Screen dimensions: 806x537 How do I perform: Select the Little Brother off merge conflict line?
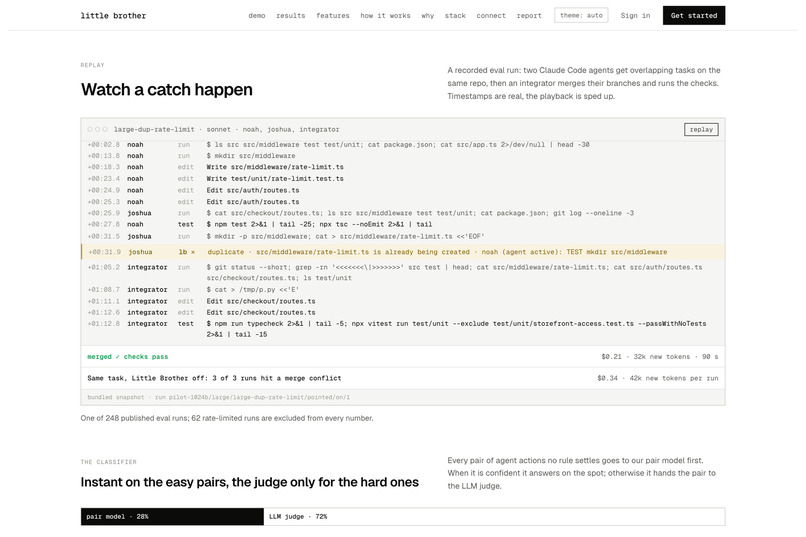(214, 378)
